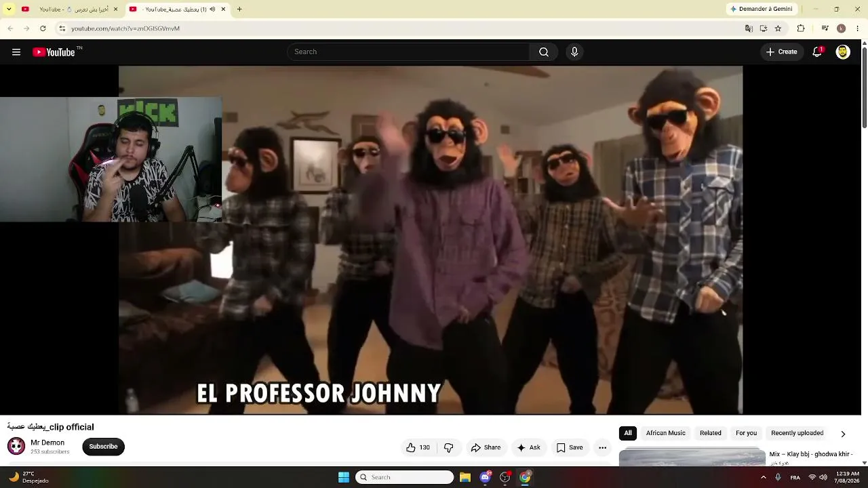The width and height of the screenshot is (868, 488).
Task: Select the Recently uploaded filter chip
Action: [x=797, y=433]
